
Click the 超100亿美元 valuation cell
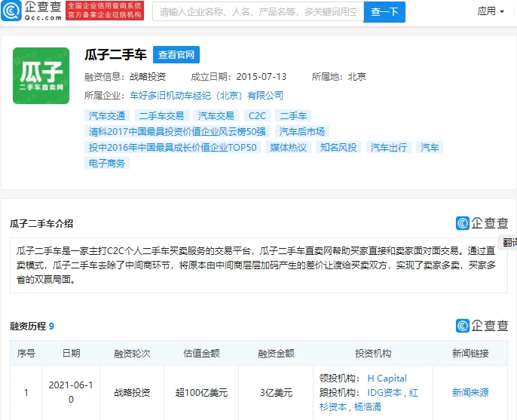click(201, 393)
